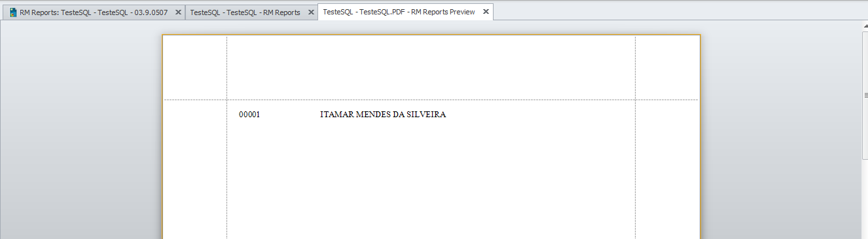This screenshot has width=868, height=239.
Task: Click the vertical scrollbar up arrow
Action: tap(865, 26)
